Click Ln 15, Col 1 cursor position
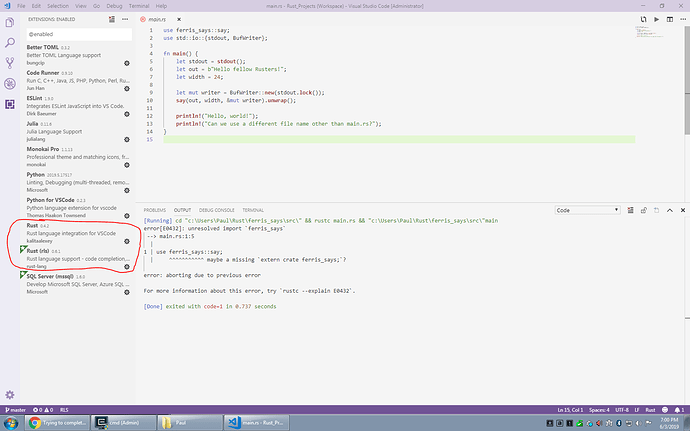Viewport: 690px width, 431px height. point(570,410)
